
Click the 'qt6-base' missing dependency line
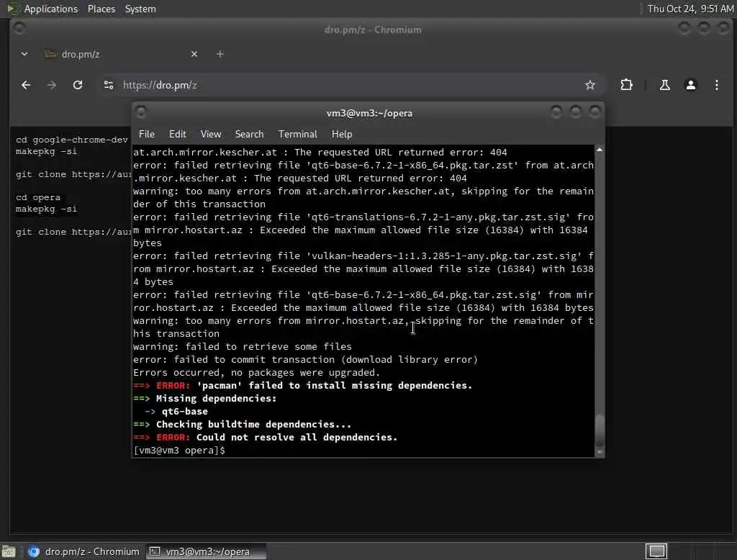tap(185, 412)
